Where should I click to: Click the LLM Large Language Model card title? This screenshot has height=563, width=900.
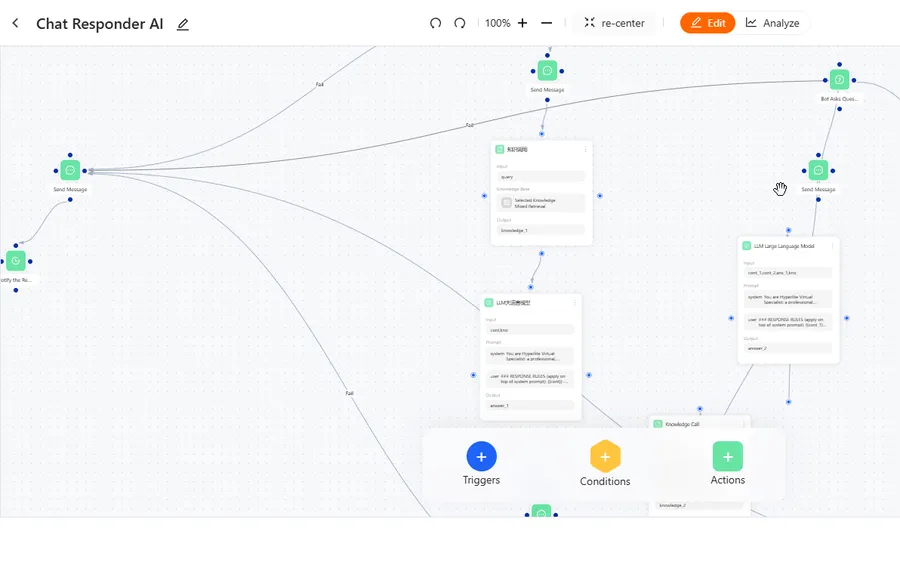tap(783, 246)
